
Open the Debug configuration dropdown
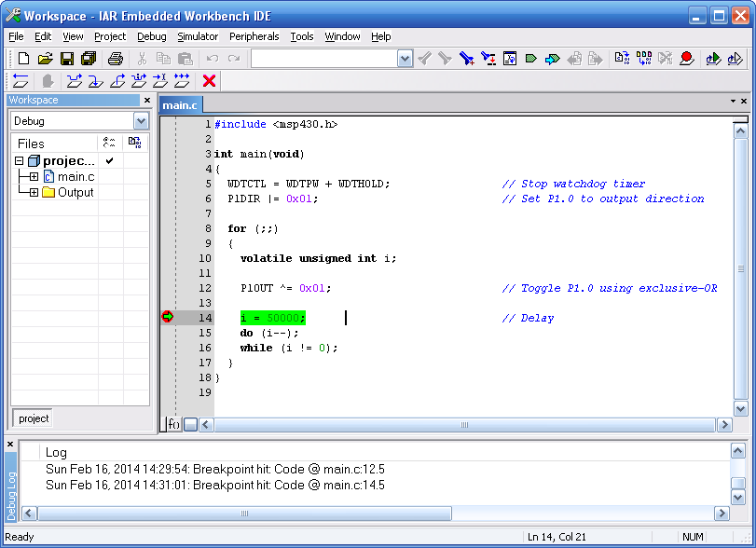[141, 121]
